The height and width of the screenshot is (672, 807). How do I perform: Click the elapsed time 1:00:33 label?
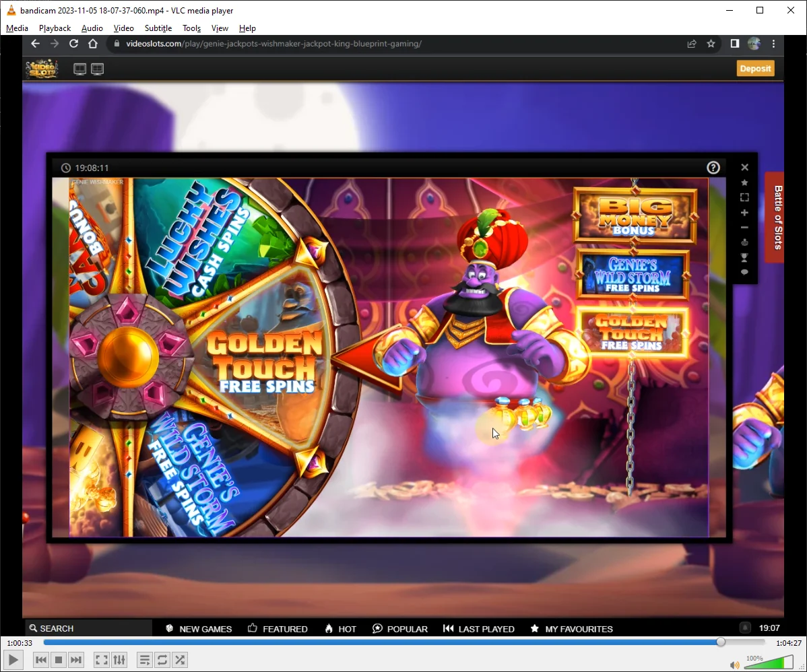pos(20,642)
